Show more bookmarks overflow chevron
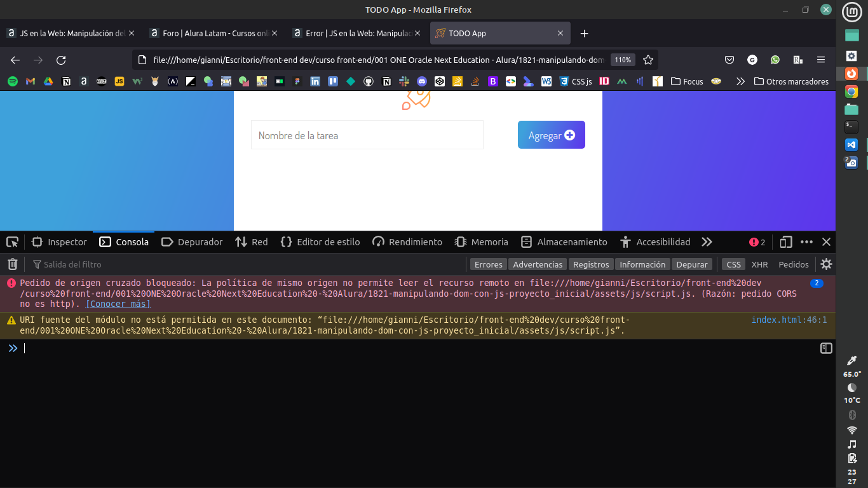The height and width of the screenshot is (488, 868). tap(740, 81)
